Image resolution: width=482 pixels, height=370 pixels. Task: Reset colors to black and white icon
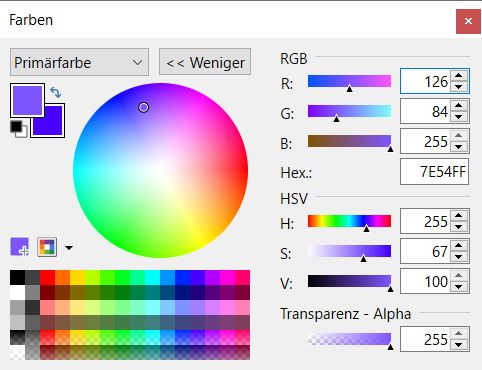tap(19, 129)
